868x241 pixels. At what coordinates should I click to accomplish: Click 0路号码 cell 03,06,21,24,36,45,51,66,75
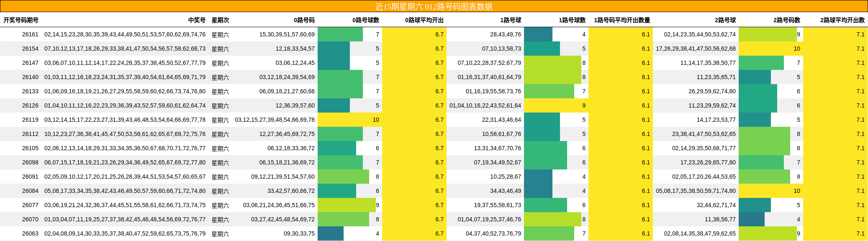pos(279,205)
